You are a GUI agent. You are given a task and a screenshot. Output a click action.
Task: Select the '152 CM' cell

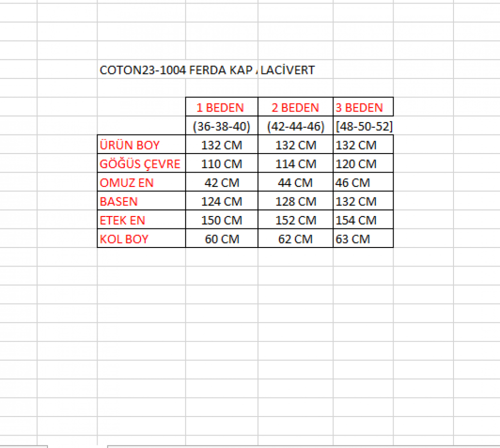[295, 220]
